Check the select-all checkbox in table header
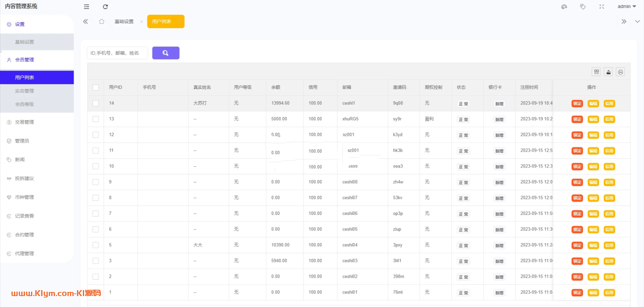Screen dimensions: 644x307 click(x=96, y=87)
